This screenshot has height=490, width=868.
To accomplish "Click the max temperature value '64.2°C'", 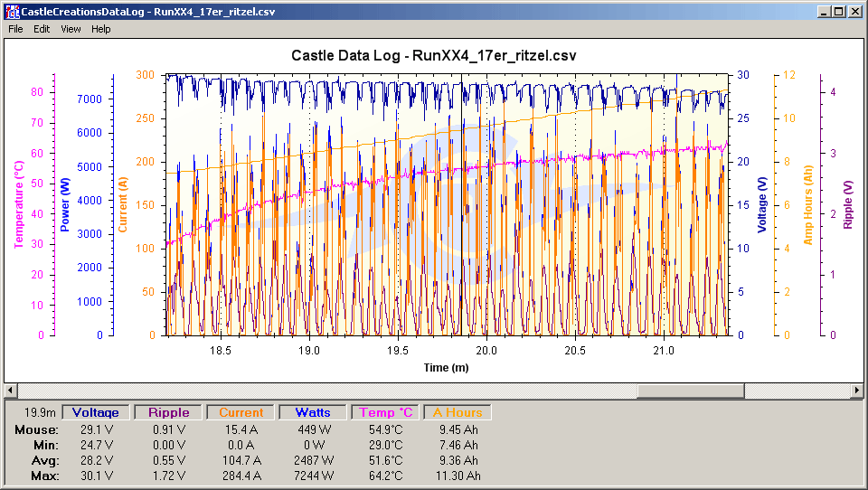I will [x=386, y=476].
